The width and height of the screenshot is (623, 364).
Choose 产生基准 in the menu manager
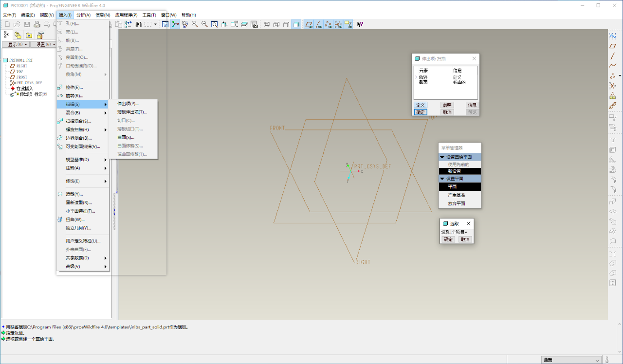(x=456, y=195)
